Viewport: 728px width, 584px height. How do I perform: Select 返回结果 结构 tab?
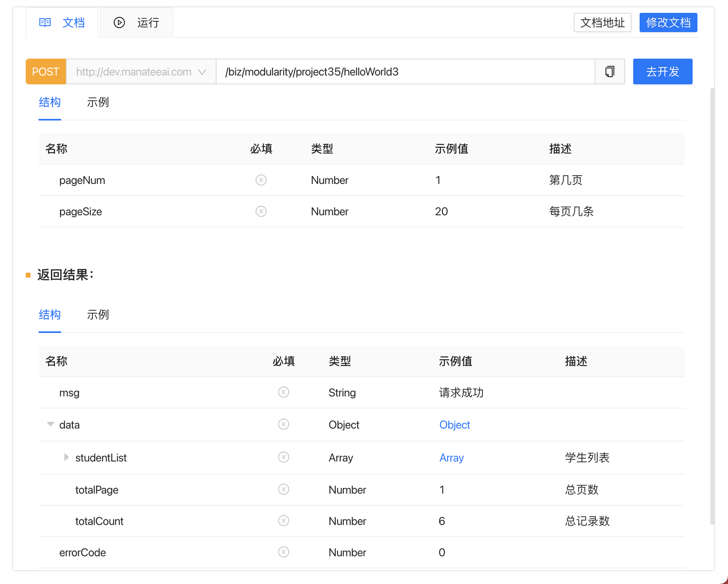(50, 315)
